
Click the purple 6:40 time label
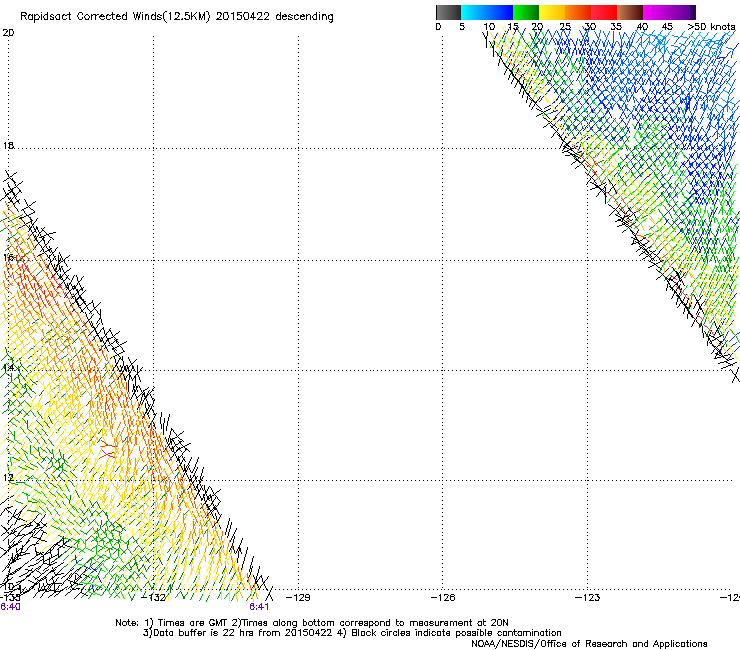[x=10, y=607]
